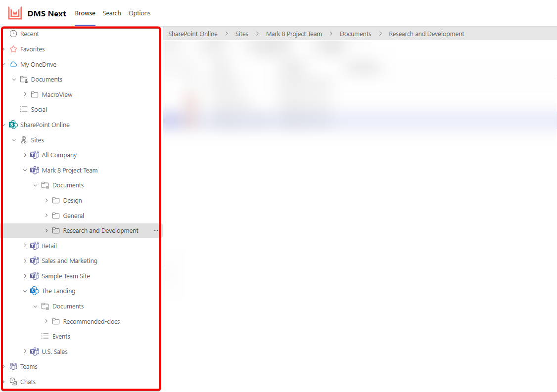Open the Research and Development ellipsis menu

155,230
